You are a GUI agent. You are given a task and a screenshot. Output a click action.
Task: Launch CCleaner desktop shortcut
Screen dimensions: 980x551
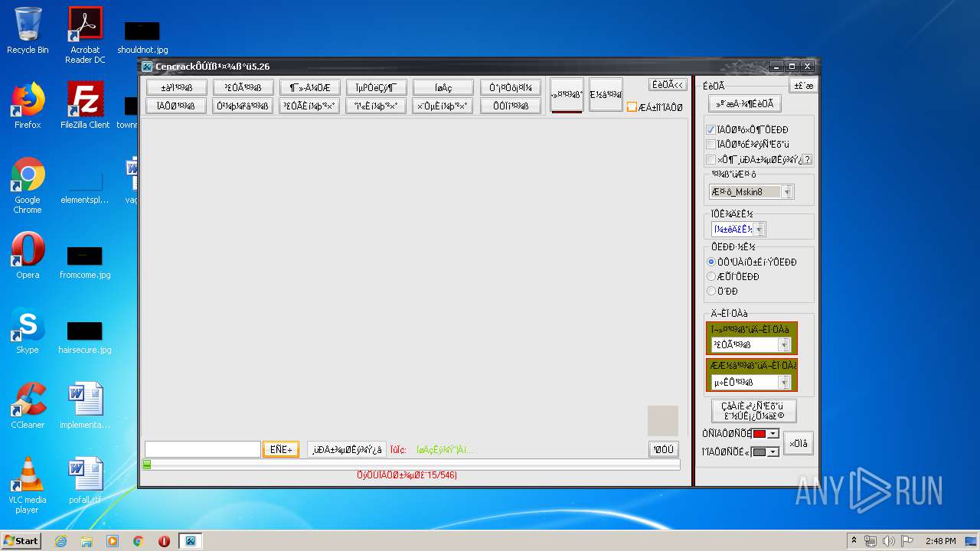tap(28, 406)
